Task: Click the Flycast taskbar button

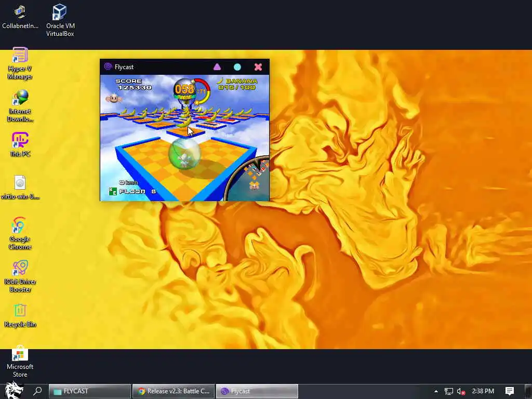Action: coord(257,391)
